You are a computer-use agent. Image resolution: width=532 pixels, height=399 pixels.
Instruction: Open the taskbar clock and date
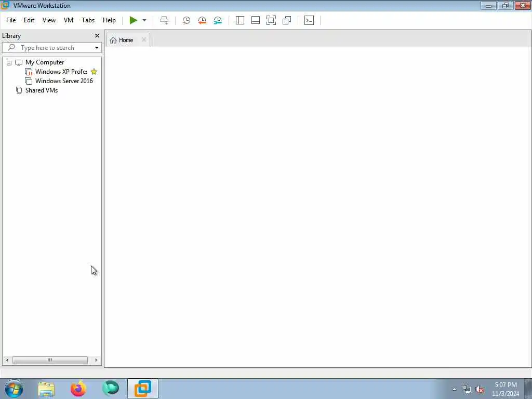[x=506, y=389]
